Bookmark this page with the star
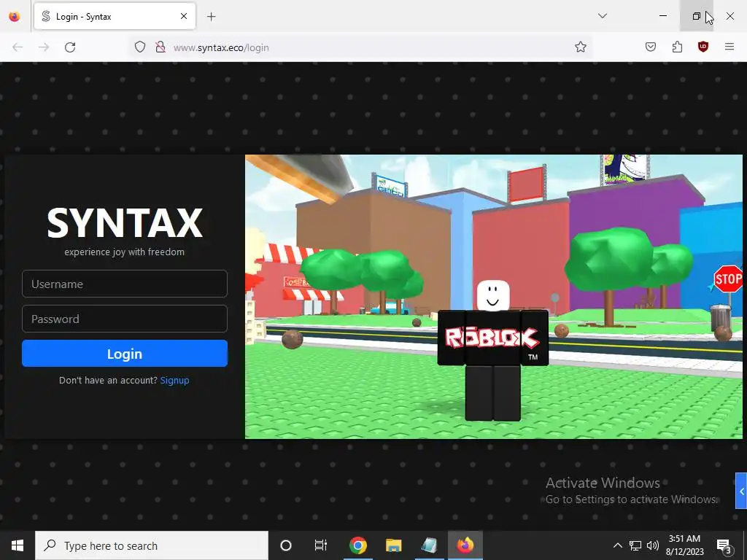Image resolution: width=747 pixels, height=560 pixels. coord(580,47)
